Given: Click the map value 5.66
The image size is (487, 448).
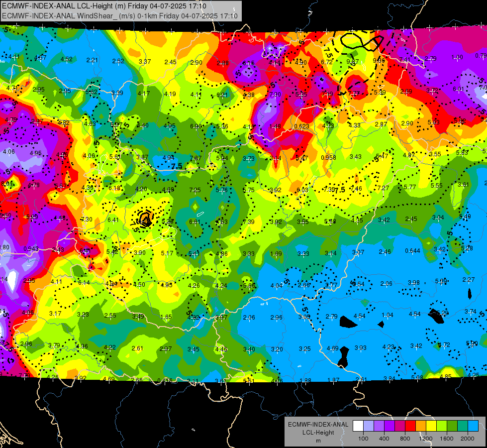Looking at the screenshot, I should tap(249, 285).
